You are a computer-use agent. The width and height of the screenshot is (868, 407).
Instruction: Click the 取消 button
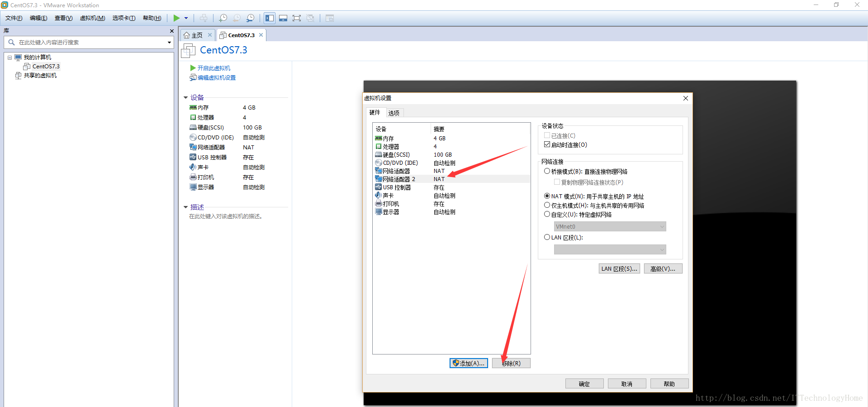click(627, 384)
